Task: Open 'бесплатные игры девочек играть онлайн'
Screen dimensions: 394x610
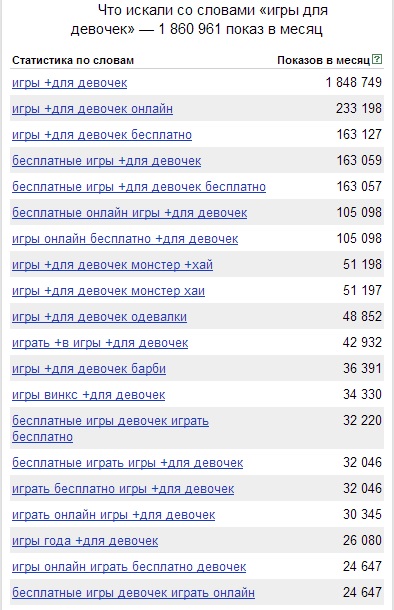Action: [133, 593]
